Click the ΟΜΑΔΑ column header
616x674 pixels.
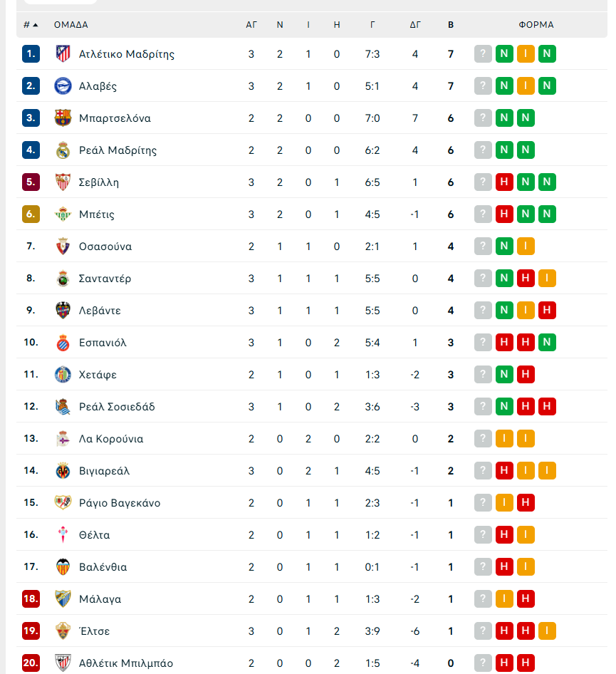pyautogui.click(x=71, y=25)
